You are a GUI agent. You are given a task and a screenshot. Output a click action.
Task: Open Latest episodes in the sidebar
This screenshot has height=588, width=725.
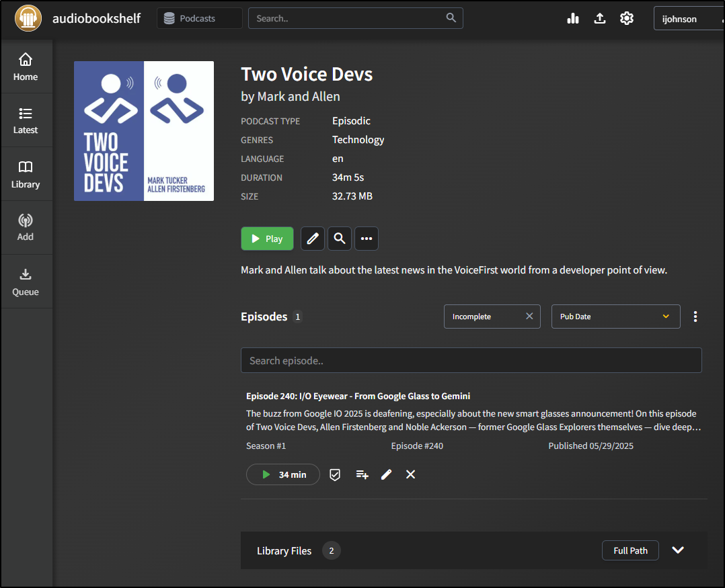pyautogui.click(x=26, y=120)
